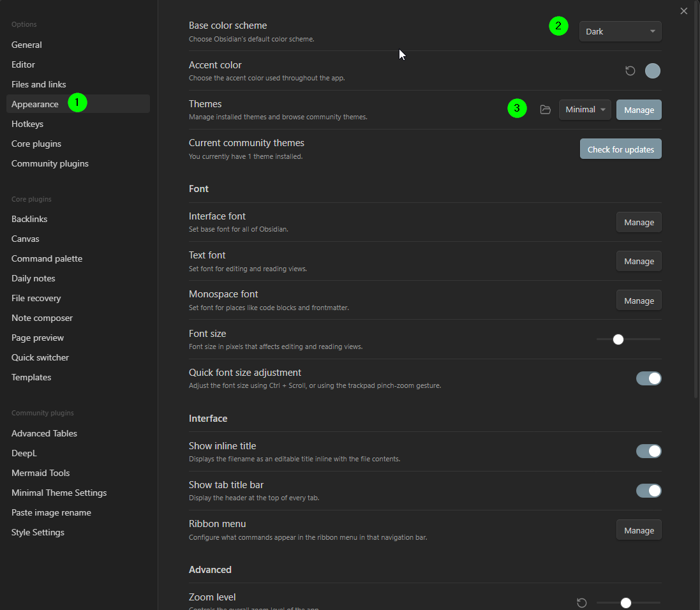Image resolution: width=700 pixels, height=610 pixels.
Task: Toggle Show inline title
Action: 649,452
